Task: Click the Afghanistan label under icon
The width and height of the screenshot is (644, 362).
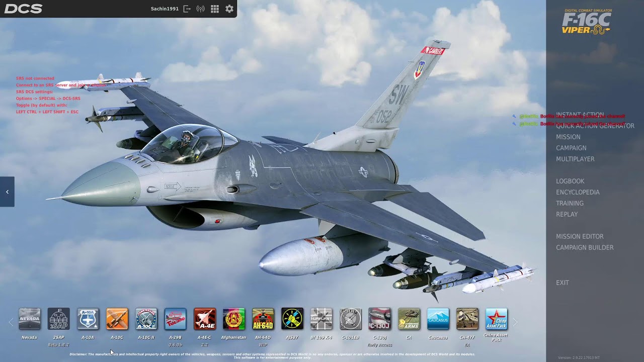Action: (233, 337)
